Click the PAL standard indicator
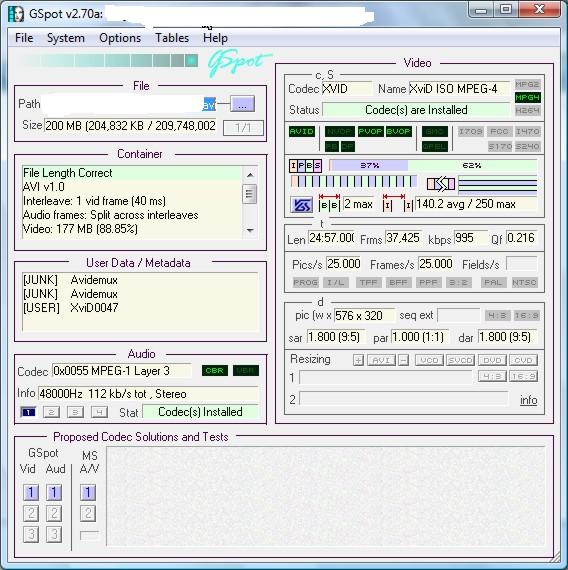Viewport: 568px width, 570px height. tap(493, 282)
